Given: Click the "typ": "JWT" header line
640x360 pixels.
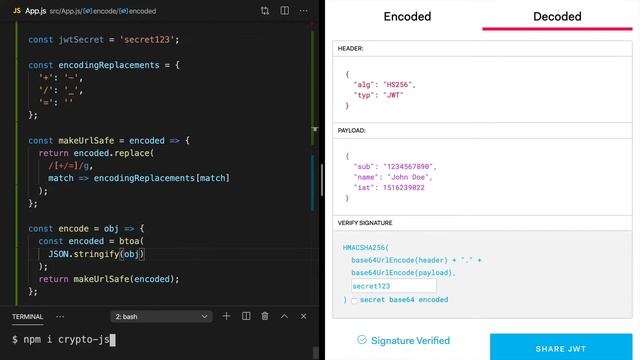Looking at the screenshot, I should (x=378, y=96).
